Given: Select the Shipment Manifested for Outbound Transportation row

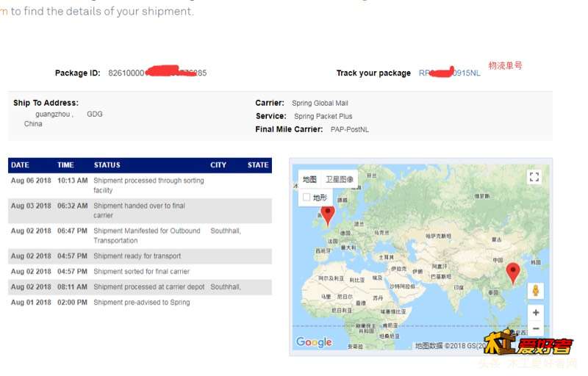Looking at the screenshot, I should [x=140, y=236].
